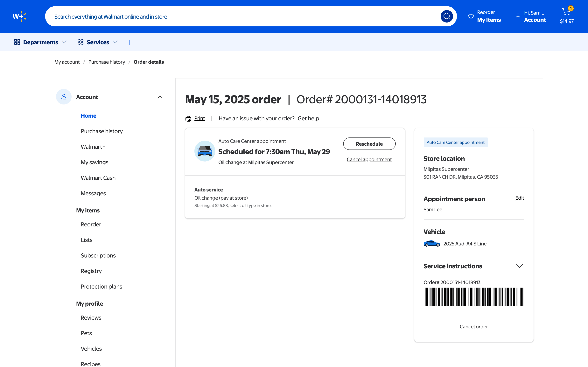Open the Reorder heart icon
Image resolution: width=588 pixels, height=367 pixels.
click(x=471, y=16)
